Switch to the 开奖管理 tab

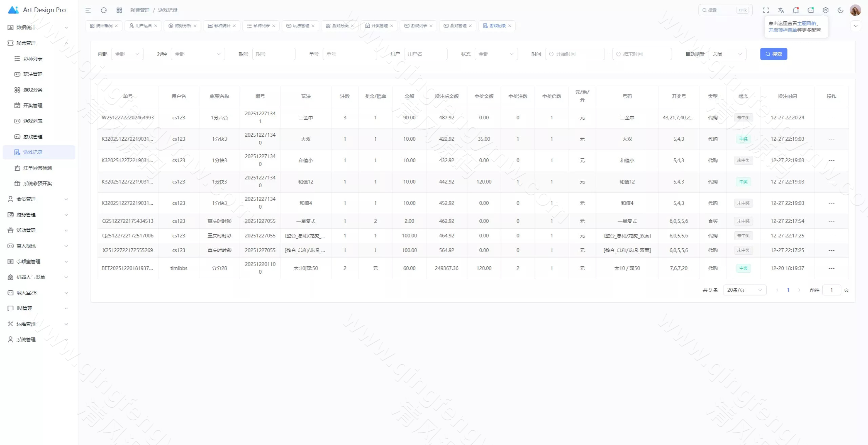pos(379,26)
